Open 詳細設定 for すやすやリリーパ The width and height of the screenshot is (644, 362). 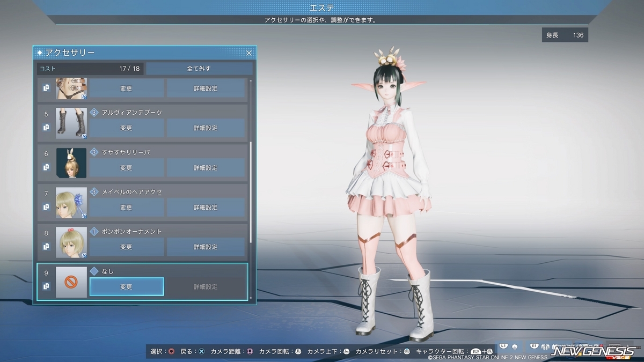click(x=206, y=168)
